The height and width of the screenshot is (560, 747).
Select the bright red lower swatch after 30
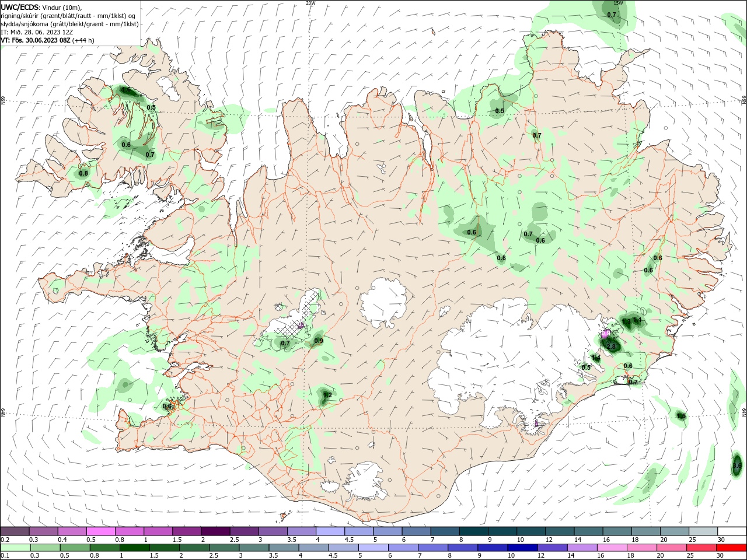pos(731,548)
